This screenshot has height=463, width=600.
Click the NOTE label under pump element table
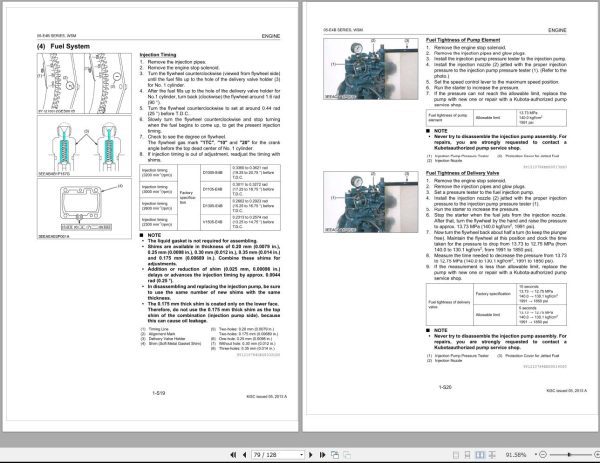(440, 131)
